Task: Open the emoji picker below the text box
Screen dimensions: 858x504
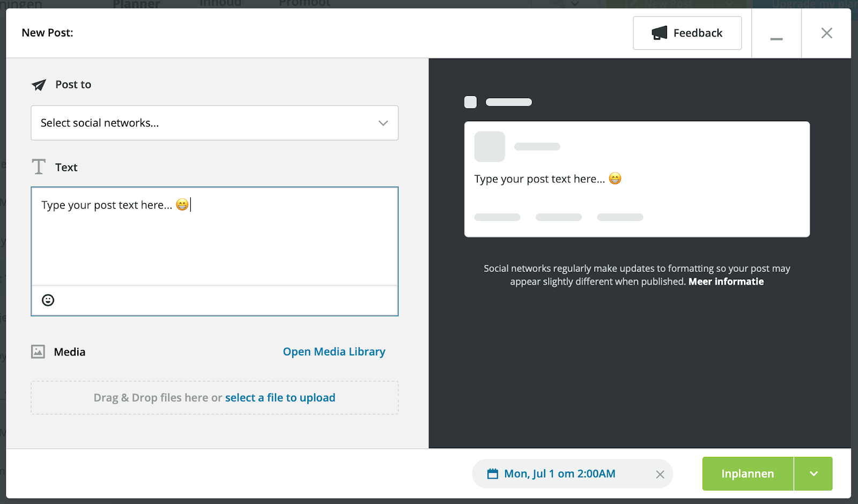Action: click(x=48, y=300)
